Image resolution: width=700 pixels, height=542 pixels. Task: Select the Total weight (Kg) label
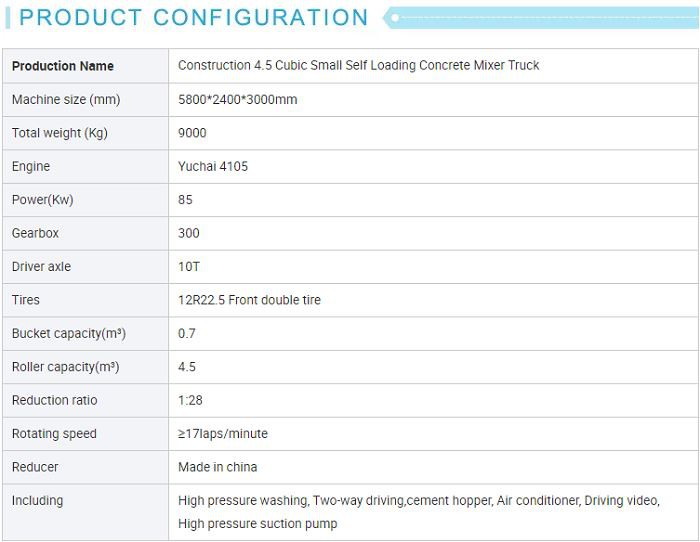pos(59,133)
